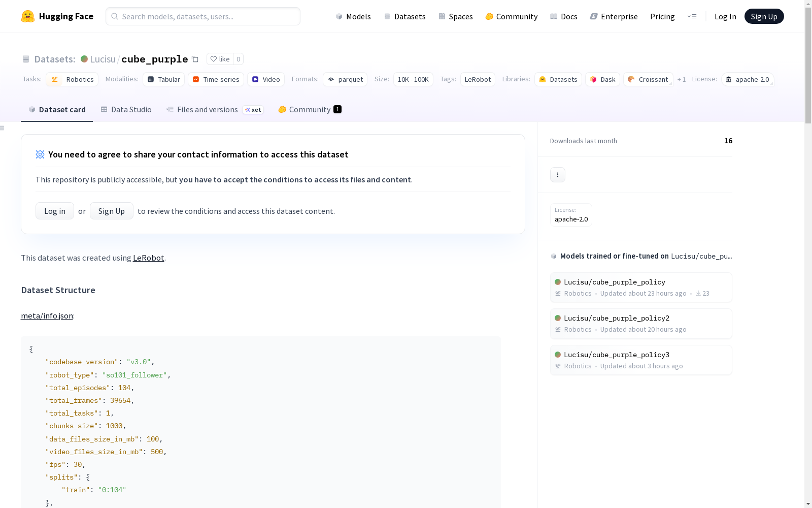Select the Time-series modality tag
Viewport: 812px width, 508px height.
[x=216, y=79]
